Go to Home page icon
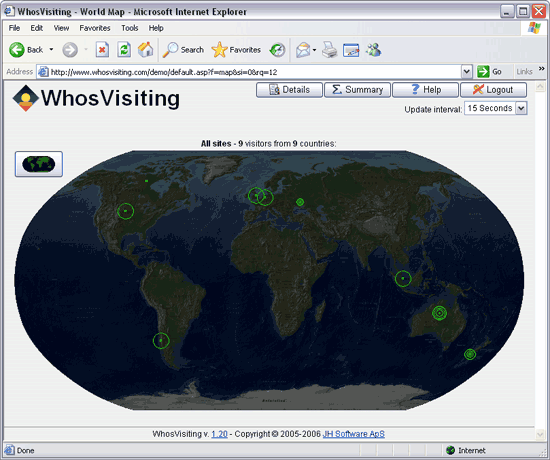This screenshot has width=550, height=460. pyautogui.click(x=146, y=49)
